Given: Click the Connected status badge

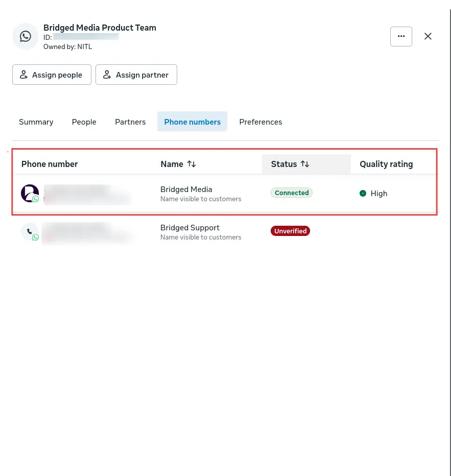Looking at the screenshot, I should pyautogui.click(x=292, y=193).
